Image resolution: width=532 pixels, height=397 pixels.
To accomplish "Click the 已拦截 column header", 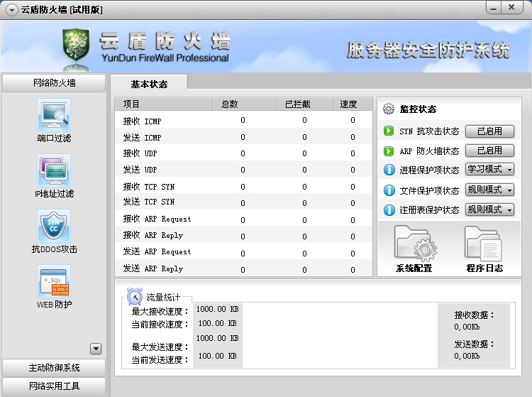I will [x=305, y=104].
